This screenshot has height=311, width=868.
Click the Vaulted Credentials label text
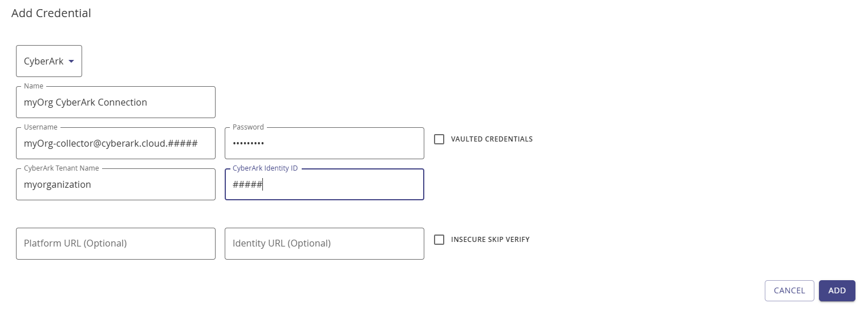click(x=492, y=139)
